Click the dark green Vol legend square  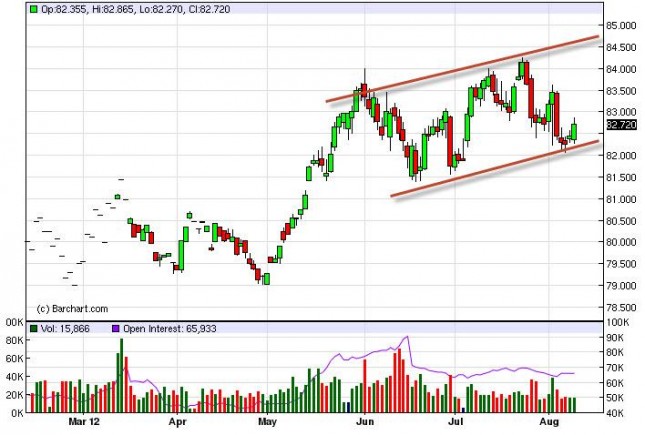[x=34, y=328]
